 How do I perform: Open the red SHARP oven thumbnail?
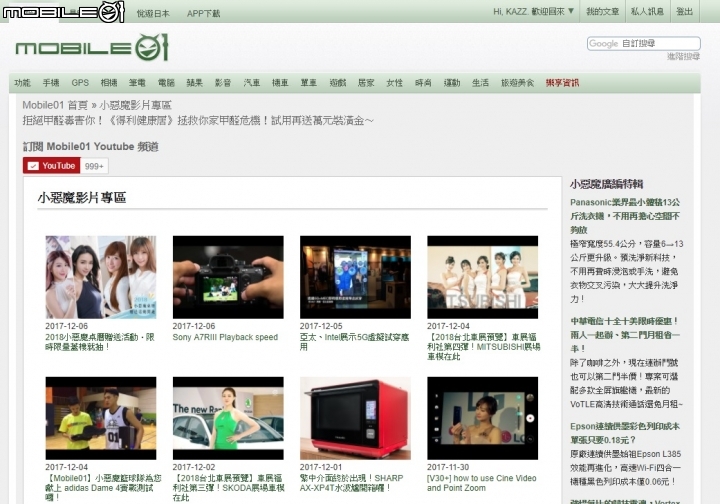[355, 418]
